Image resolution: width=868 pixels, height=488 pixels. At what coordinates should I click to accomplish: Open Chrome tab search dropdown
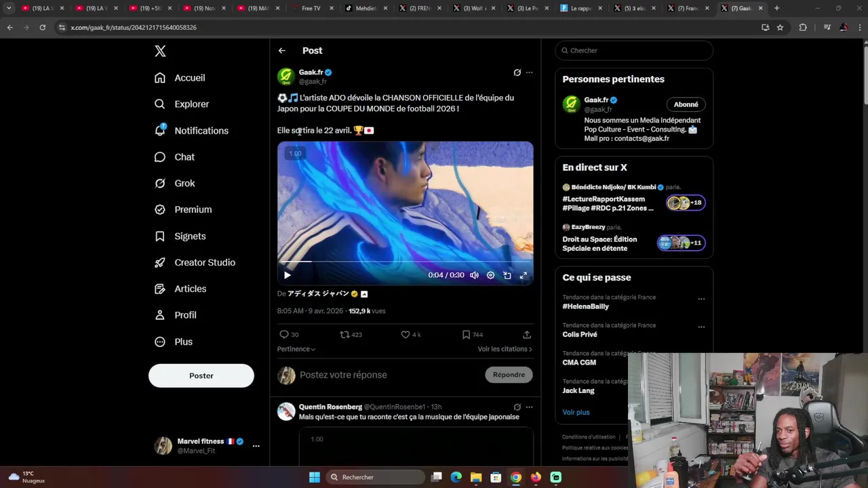(9, 8)
